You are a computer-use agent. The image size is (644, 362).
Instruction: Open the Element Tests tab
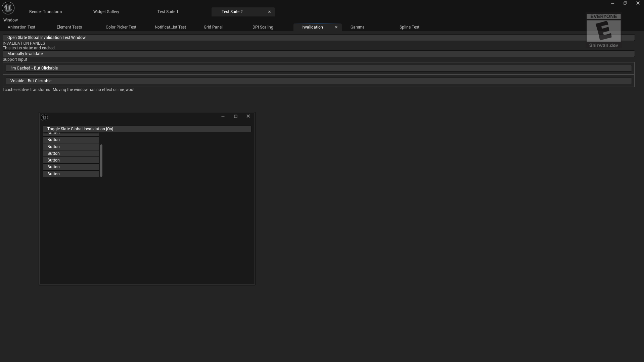69,27
